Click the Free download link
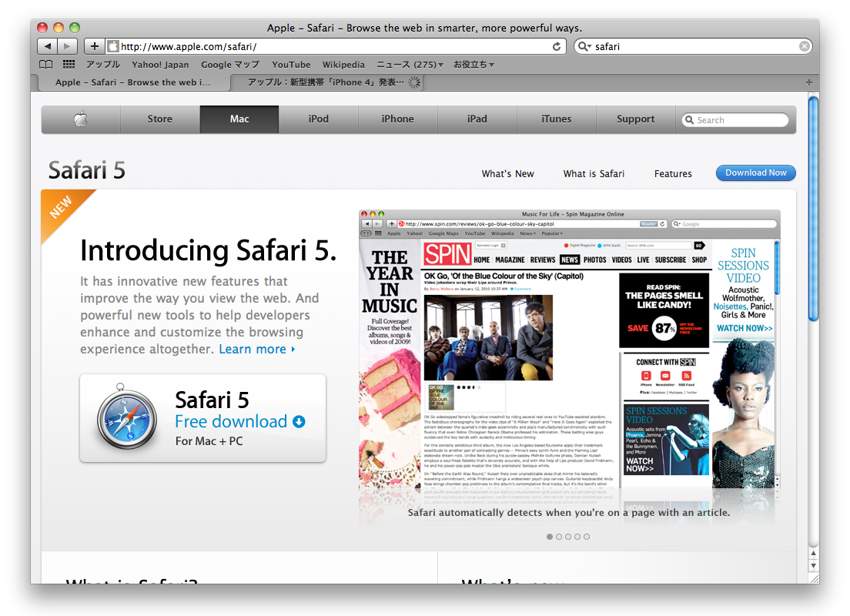Image resolution: width=850 pixels, height=616 pixels. pyautogui.click(x=231, y=421)
